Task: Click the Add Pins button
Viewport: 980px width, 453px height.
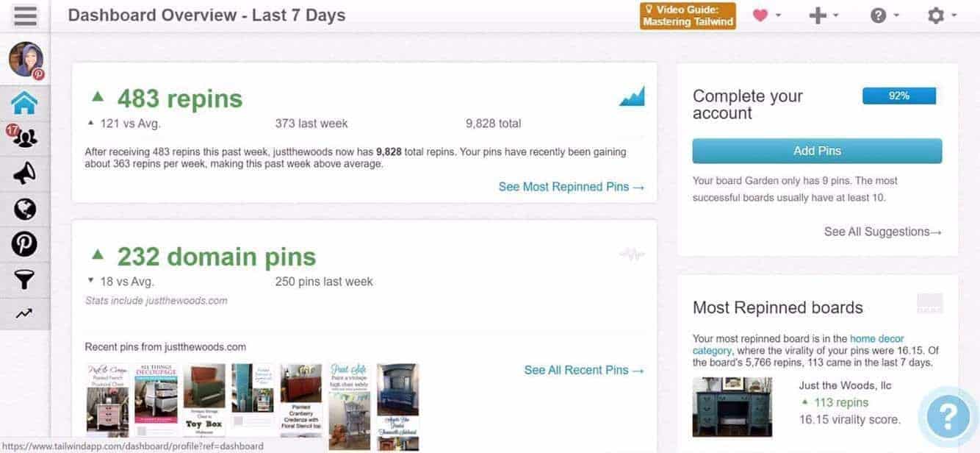Action: coord(817,151)
